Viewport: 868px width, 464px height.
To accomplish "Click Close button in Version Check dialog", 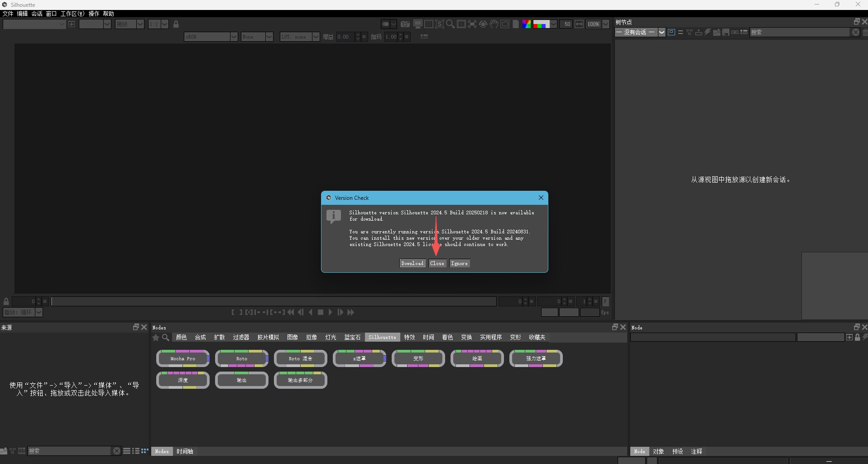I will 437,264.
